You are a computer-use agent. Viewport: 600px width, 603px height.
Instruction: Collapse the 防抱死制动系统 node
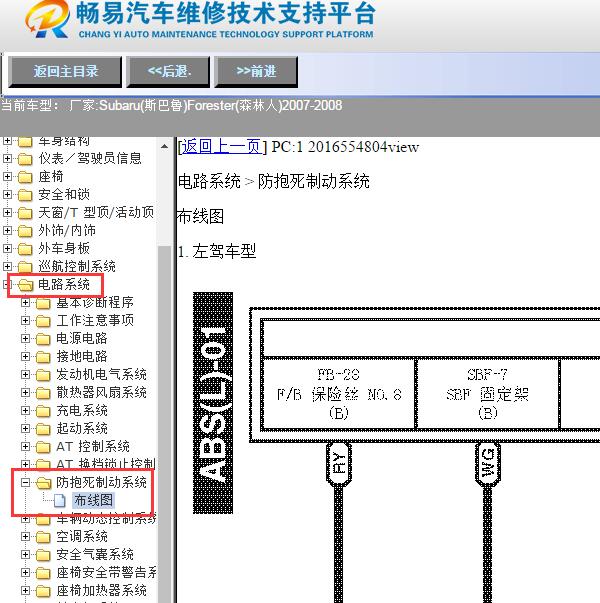tap(25, 482)
